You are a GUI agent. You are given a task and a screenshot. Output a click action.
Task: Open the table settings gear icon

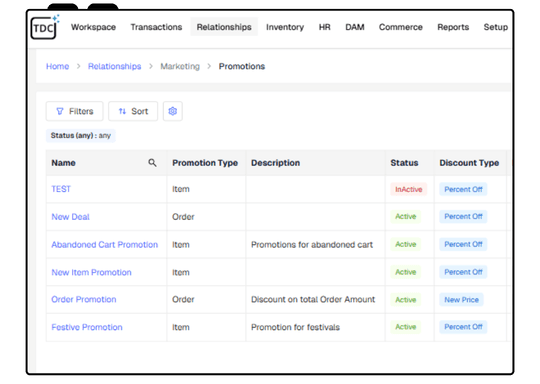(x=173, y=111)
